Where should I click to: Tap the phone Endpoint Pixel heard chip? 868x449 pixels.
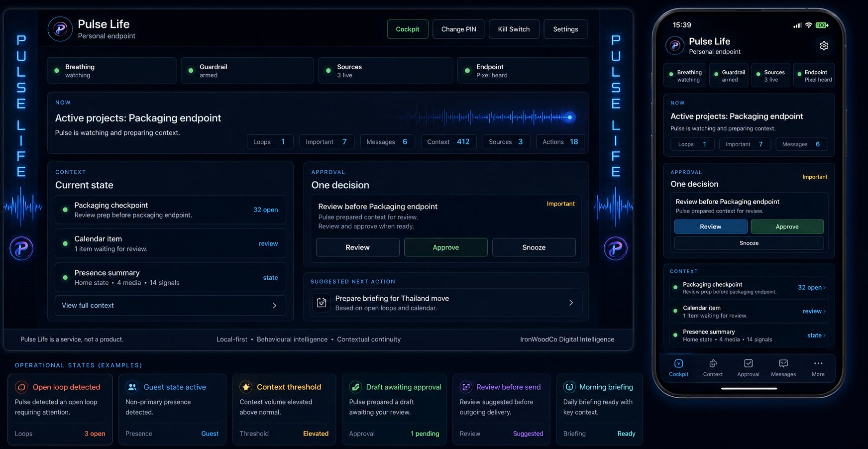[x=814, y=76]
